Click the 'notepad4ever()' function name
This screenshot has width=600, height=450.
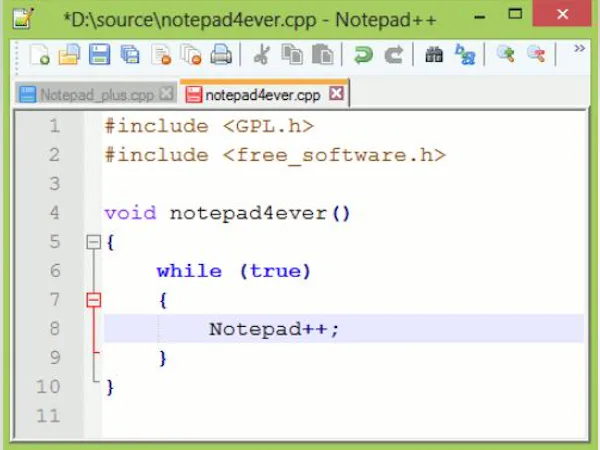click(260, 214)
